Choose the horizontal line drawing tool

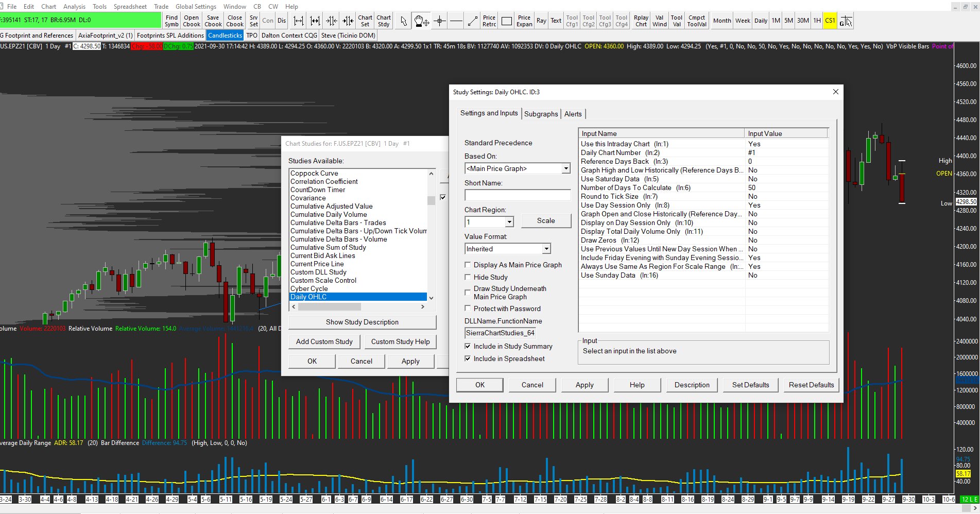[x=456, y=21]
